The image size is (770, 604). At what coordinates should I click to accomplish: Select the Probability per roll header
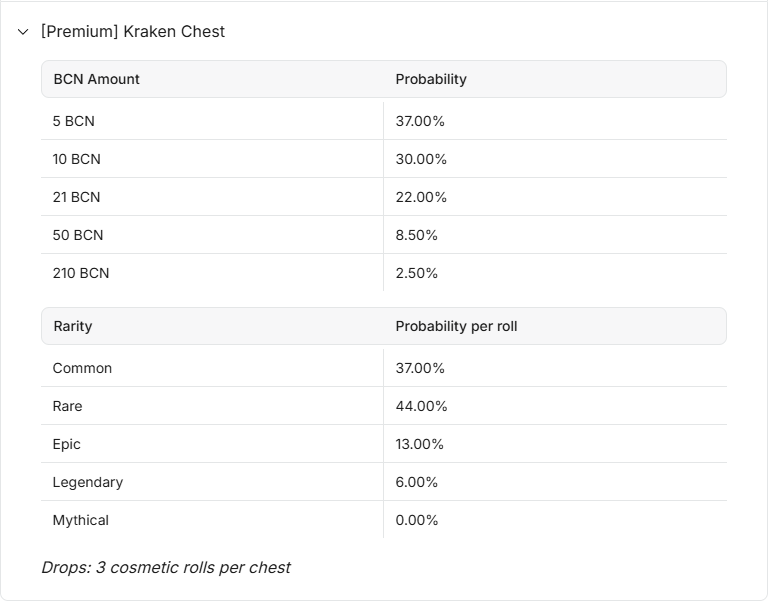(456, 326)
